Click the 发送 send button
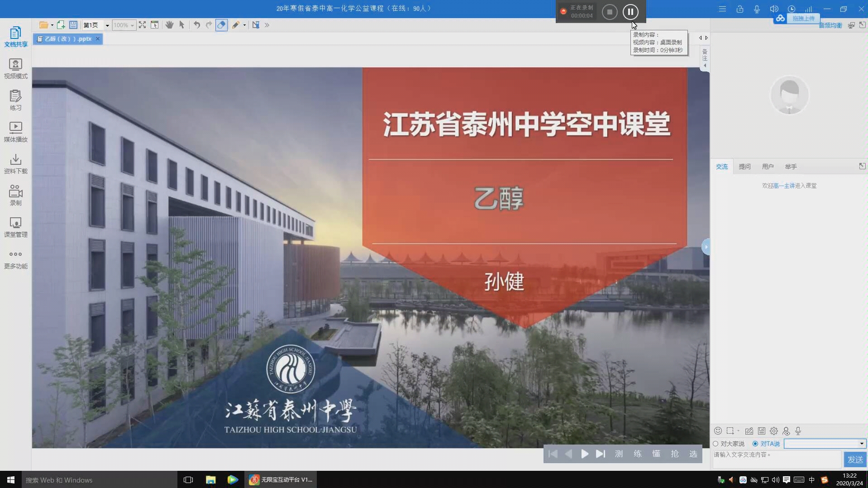Viewport: 868px width, 488px height. click(855, 459)
